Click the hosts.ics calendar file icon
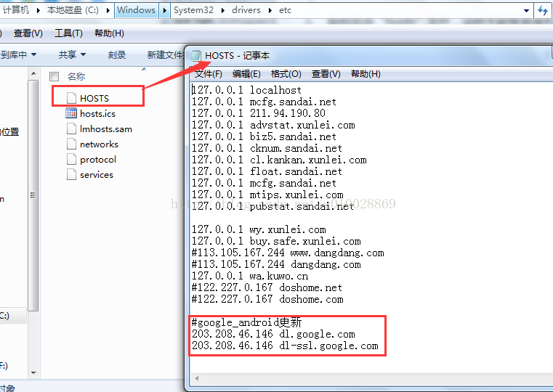This screenshot has height=392, width=553. tap(71, 113)
